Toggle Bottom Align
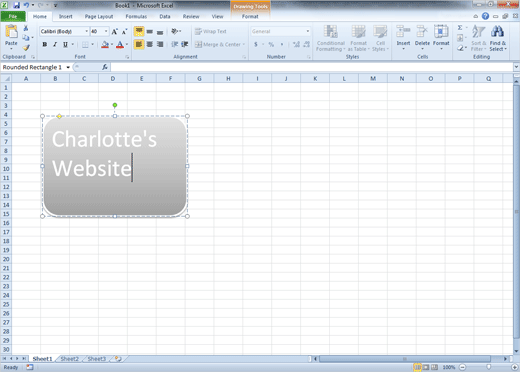520x372 pixels. (x=160, y=31)
